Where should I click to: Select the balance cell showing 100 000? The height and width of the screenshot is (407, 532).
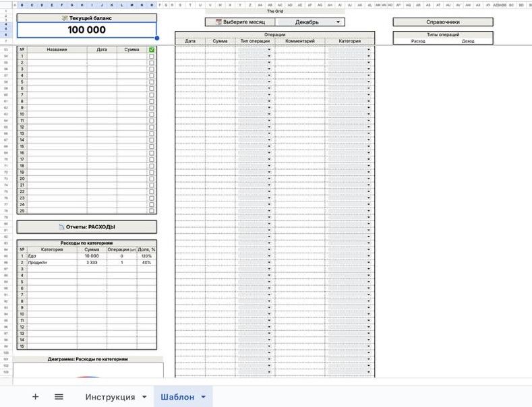point(86,30)
